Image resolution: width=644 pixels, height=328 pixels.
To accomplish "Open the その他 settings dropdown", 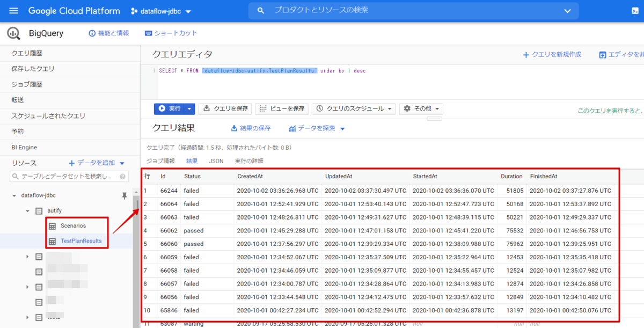I will point(421,108).
